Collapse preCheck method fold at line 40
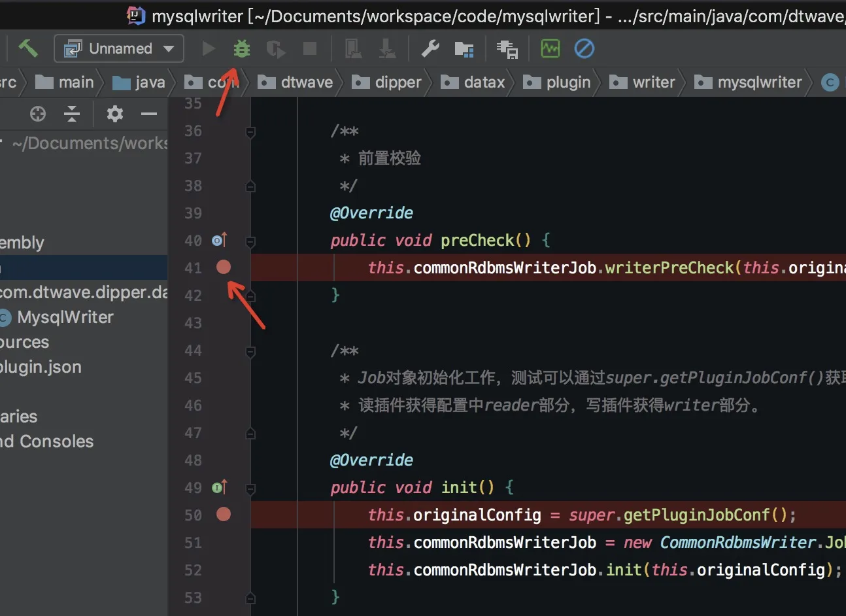This screenshot has height=616, width=846. click(250, 242)
